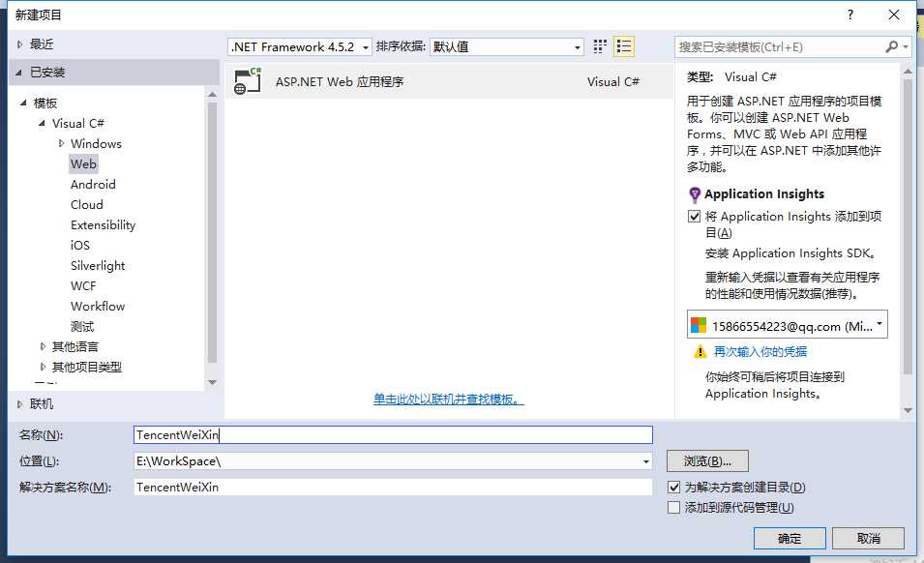The height and width of the screenshot is (563, 924).
Task: Click the 再次输入你的凭据 link
Action: [x=760, y=351]
